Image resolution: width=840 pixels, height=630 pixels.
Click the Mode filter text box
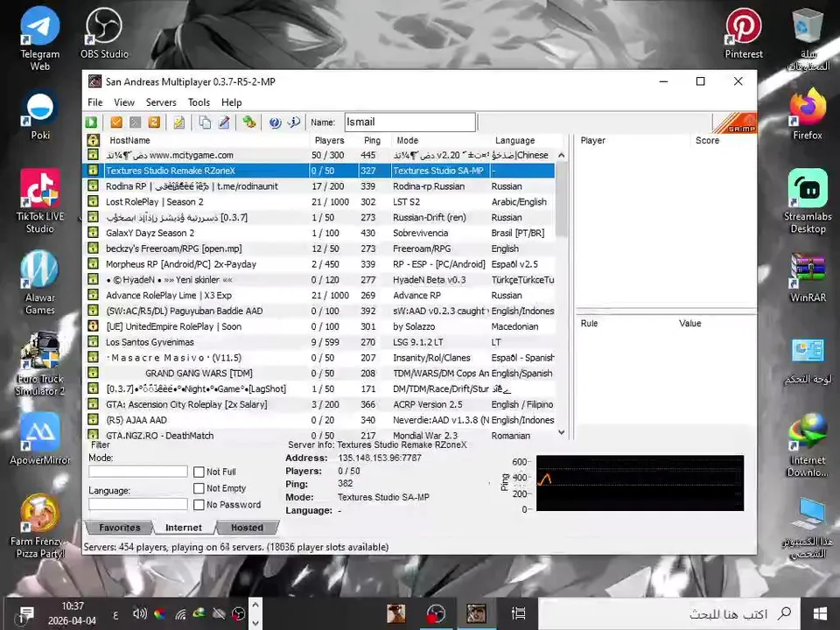(138, 472)
